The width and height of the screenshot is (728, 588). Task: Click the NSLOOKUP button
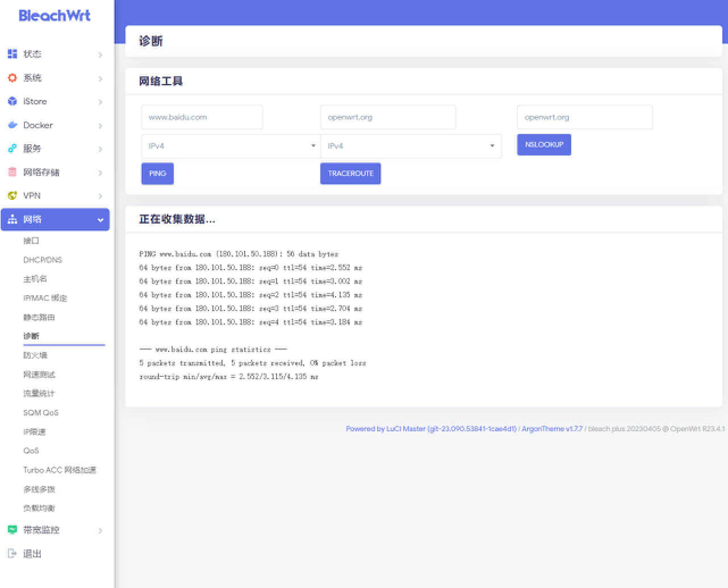pyautogui.click(x=543, y=144)
